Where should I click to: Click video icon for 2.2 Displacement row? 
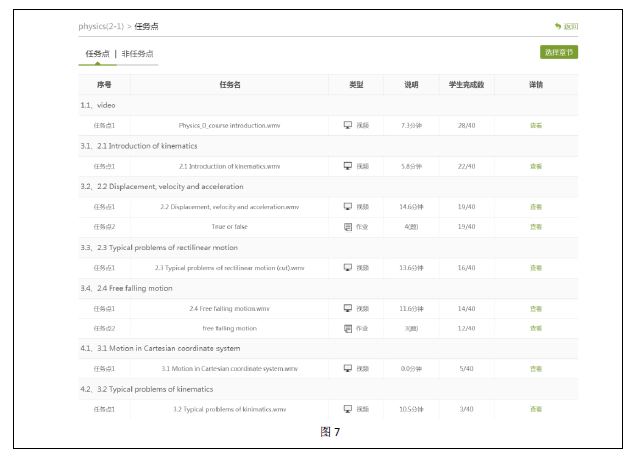tap(348, 207)
